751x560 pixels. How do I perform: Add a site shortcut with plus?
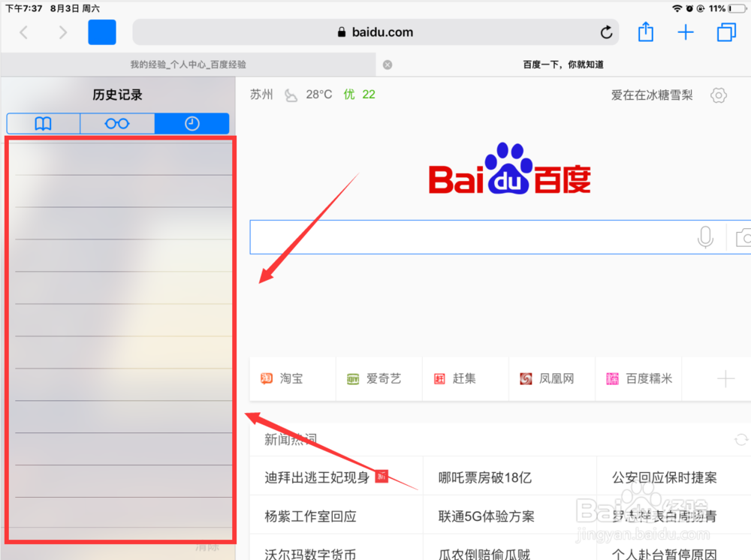coord(725,378)
